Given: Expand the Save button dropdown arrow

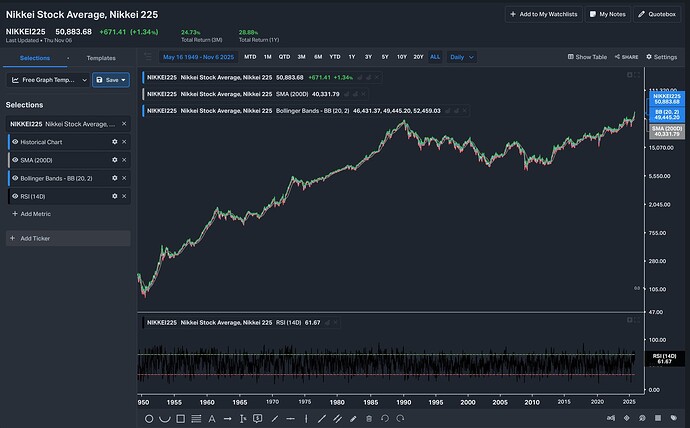Looking at the screenshot, I should [123, 80].
